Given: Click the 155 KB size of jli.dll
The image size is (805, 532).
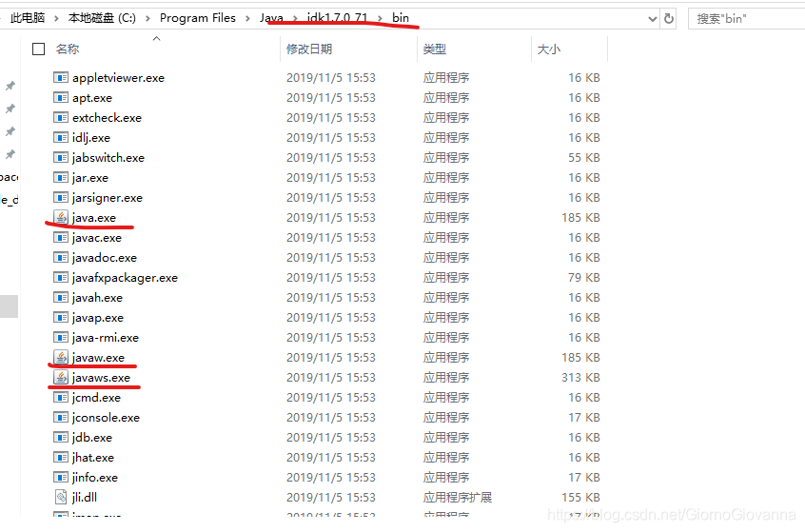Looking at the screenshot, I should [x=580, y=497].
